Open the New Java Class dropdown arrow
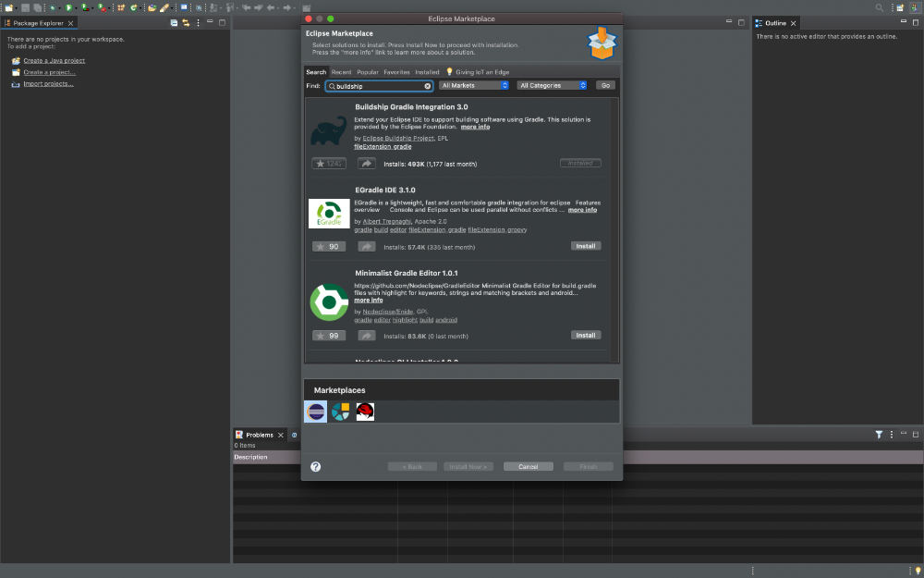 pos(140,8)
